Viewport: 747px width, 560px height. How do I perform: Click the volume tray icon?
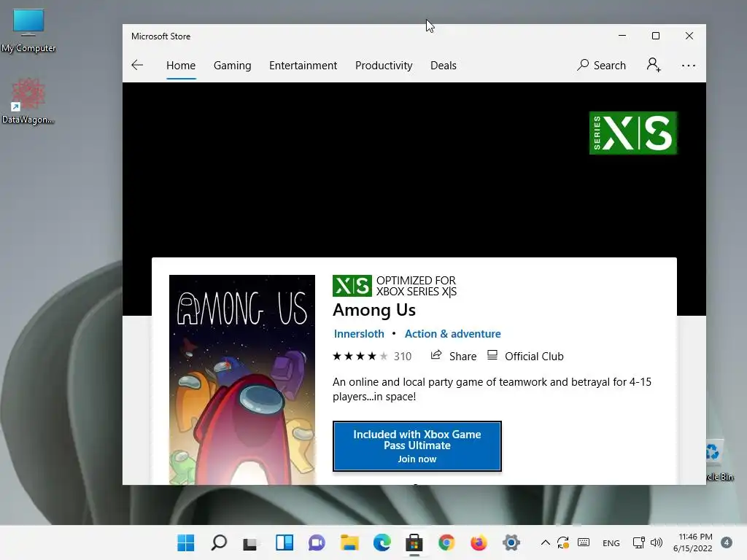point(657,542)
